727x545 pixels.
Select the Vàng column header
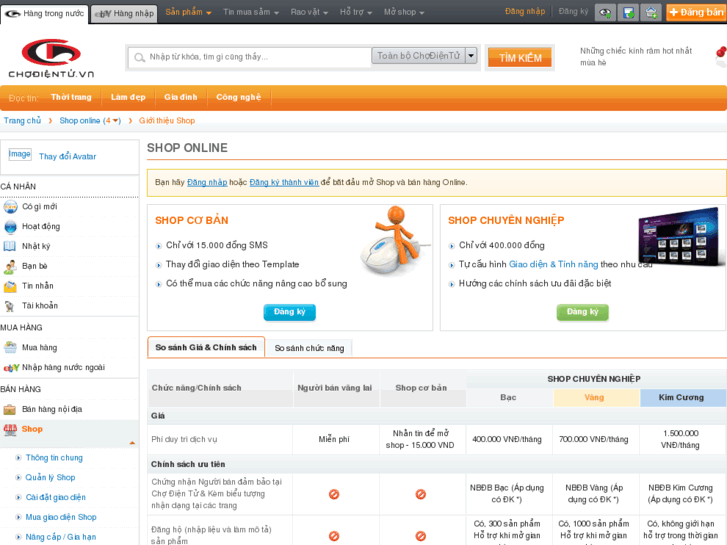594,398
